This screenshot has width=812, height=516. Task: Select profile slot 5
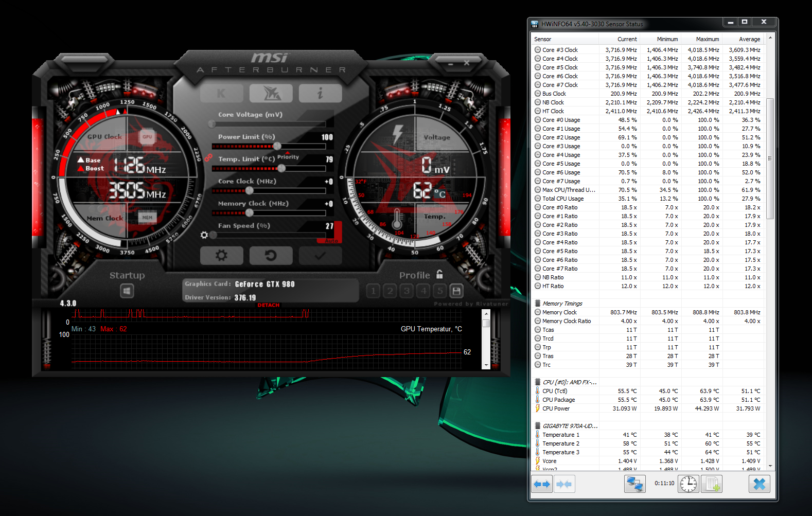pyautogui.click(x=440, y=291)
